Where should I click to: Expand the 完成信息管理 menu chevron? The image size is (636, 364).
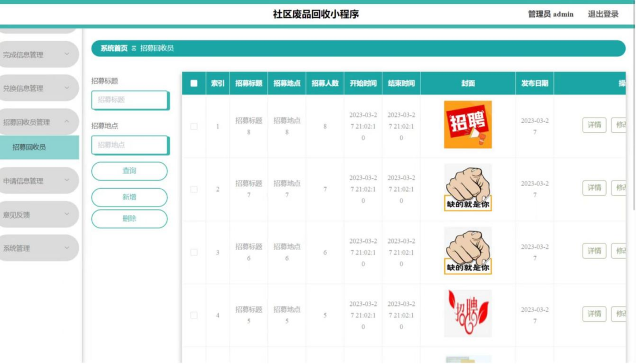pyautogui.click(x=67, y=54)
